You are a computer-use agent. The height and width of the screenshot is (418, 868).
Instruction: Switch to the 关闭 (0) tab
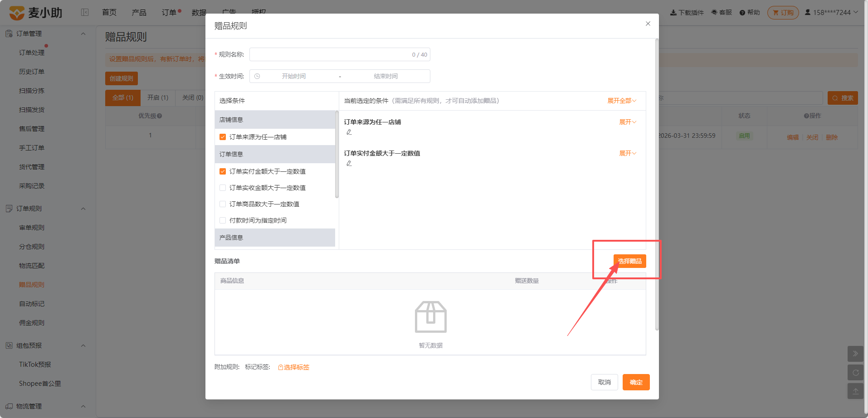193,98
